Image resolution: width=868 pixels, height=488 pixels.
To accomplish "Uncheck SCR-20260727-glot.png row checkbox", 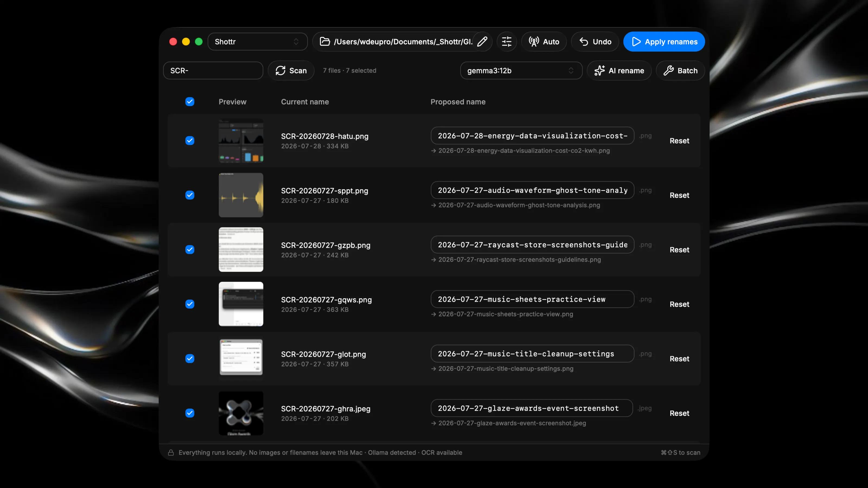I will 190,359.
